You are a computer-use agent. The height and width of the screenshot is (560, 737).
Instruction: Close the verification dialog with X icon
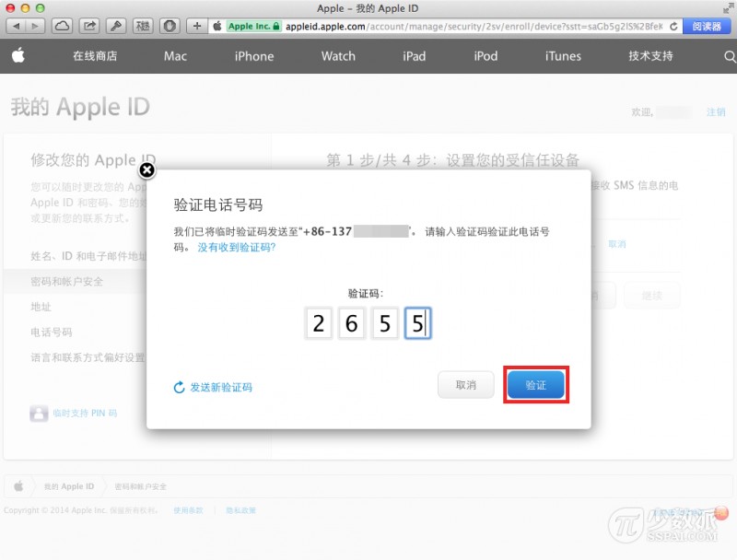pos(147,170)
